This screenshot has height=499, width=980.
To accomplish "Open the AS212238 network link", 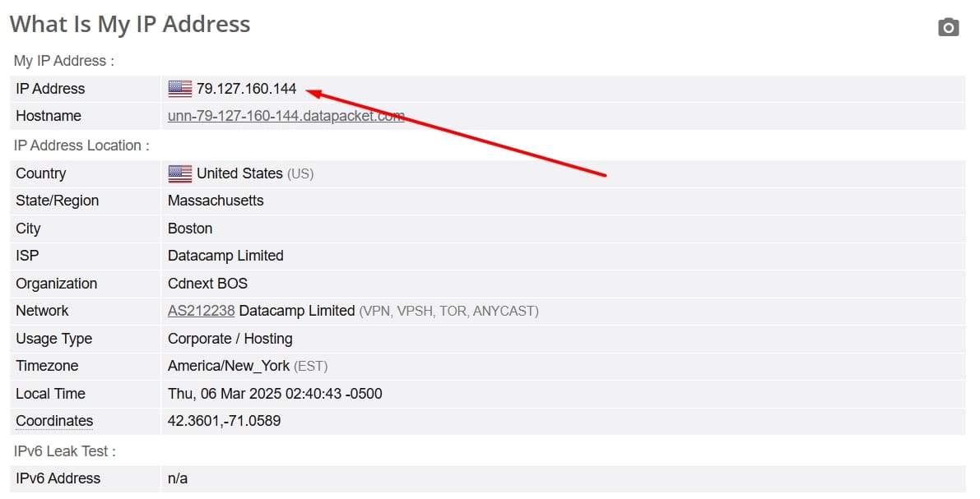I will tap(202, 311).
